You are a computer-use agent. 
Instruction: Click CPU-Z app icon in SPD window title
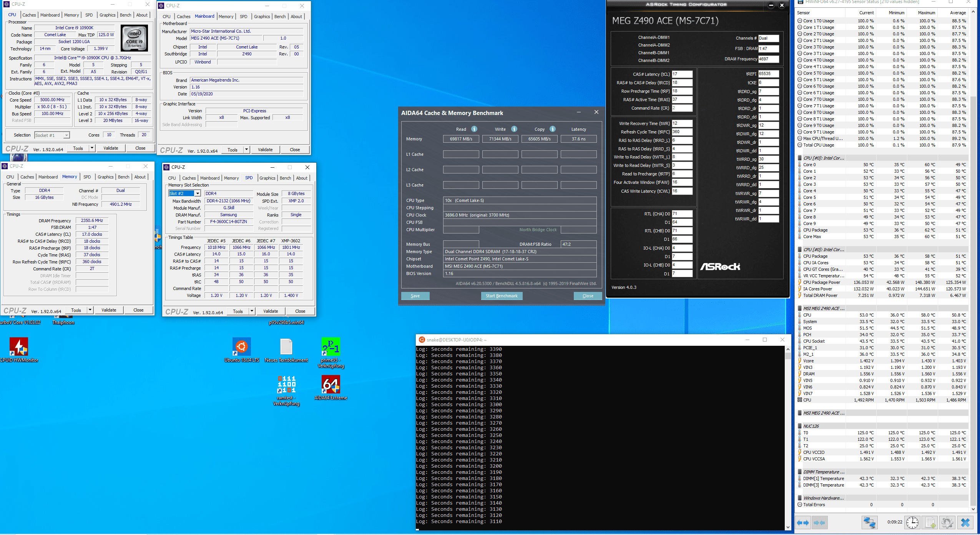coord(167,167)
